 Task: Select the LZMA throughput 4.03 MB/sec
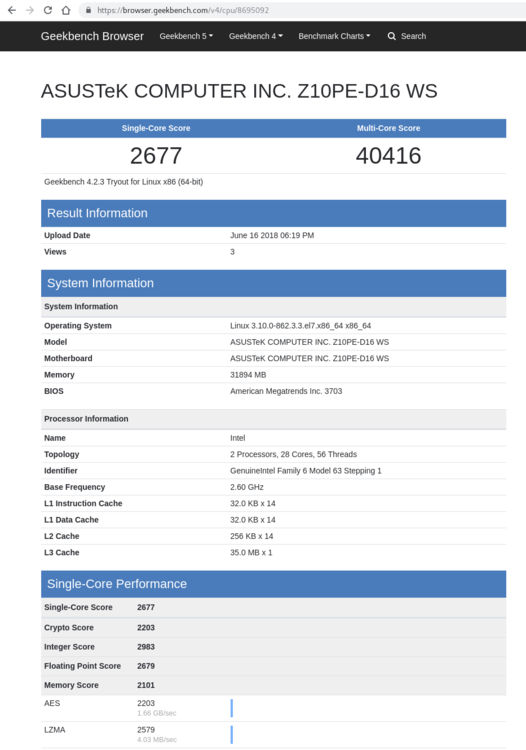[157, 739]
